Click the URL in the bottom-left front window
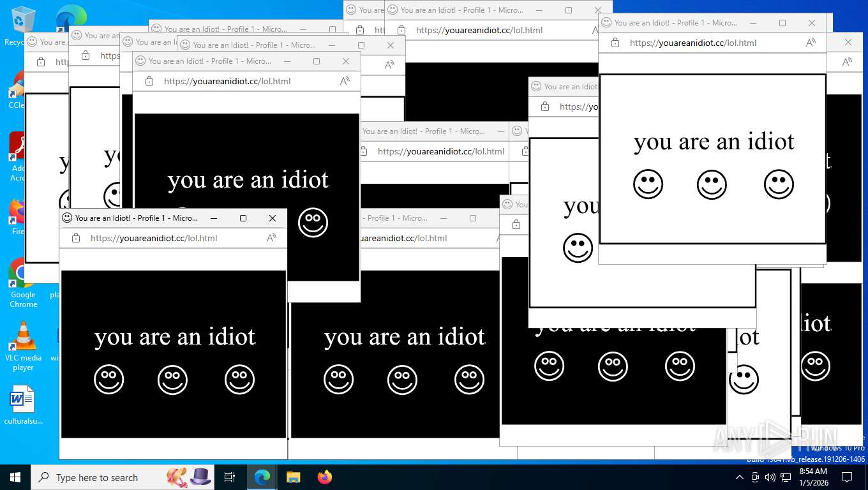This screenshot has height=490, width=868. coord(154,238)
